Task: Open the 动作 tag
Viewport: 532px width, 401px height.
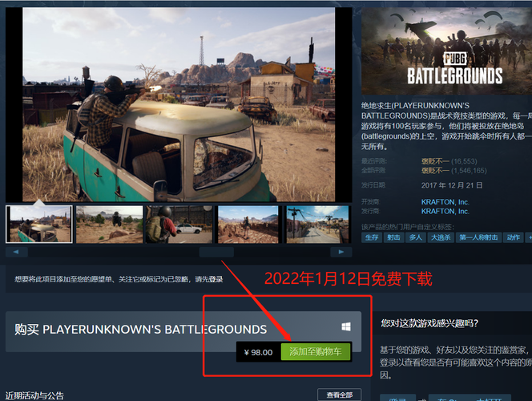Action: [514, 237]
